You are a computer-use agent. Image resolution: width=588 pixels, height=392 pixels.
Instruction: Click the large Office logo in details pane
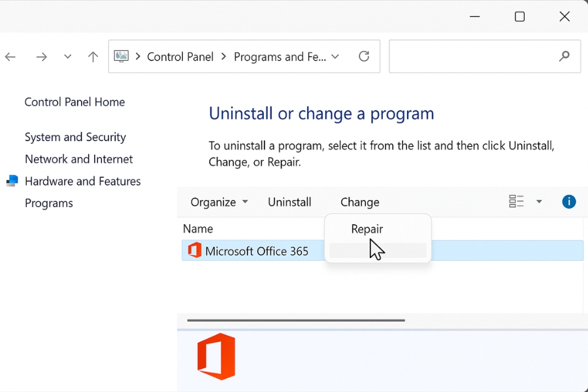tap(216, 357)
